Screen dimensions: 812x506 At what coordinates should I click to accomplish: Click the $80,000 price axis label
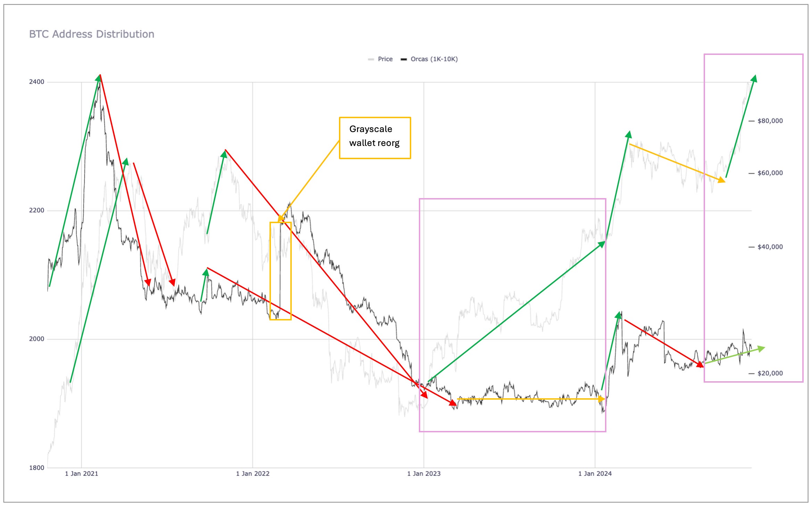(770, 121)
